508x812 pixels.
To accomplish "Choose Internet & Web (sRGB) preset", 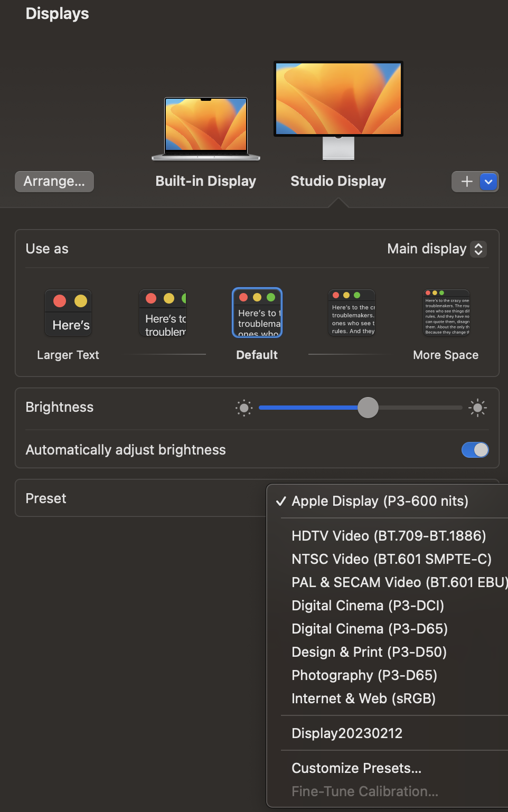I will pos(363,698).
